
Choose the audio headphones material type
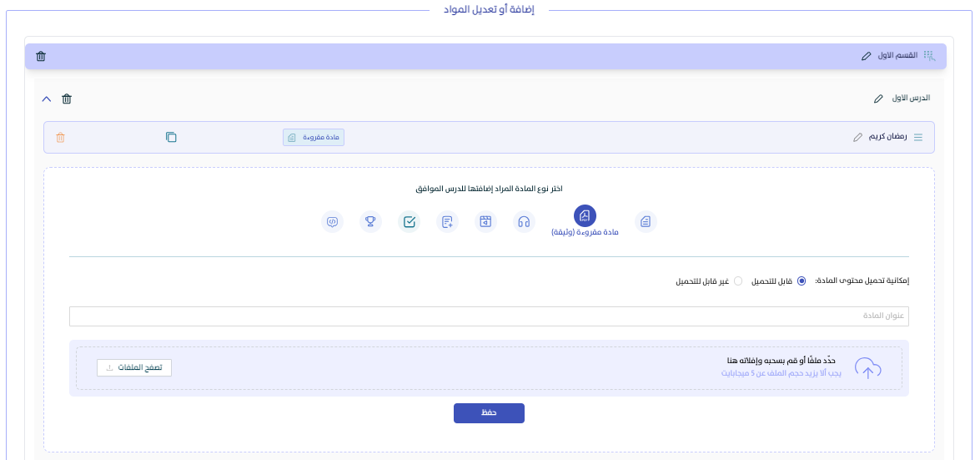(x=524, y=222)
